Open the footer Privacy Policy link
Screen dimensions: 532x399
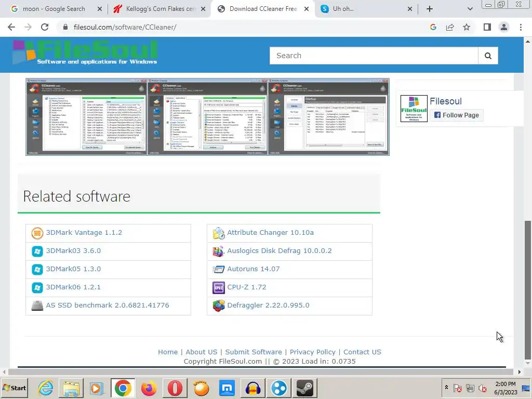pyautogui.click(x=312, y=352)
